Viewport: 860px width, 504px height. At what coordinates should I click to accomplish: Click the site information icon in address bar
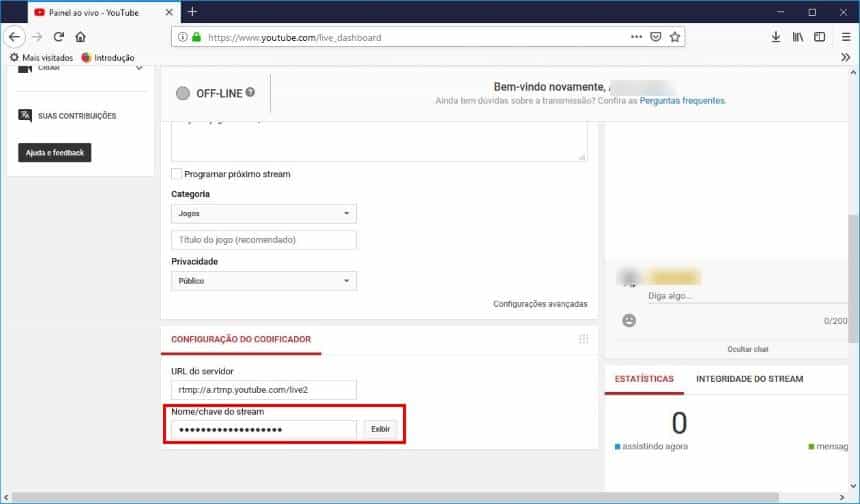tap(182, 37)
